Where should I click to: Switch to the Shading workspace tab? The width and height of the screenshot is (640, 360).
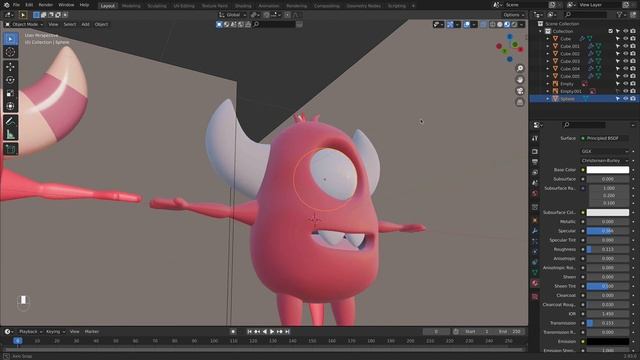[x=243, y=6]
